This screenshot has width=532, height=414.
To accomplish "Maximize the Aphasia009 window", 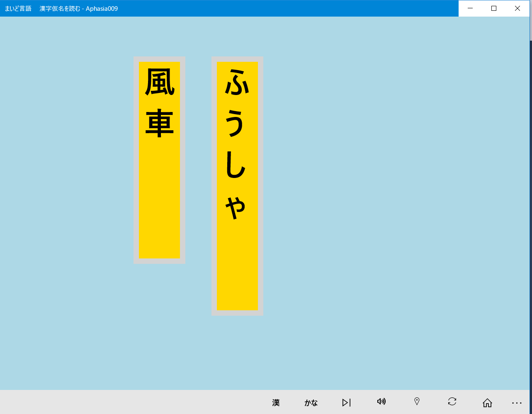I will pos(494,8).
